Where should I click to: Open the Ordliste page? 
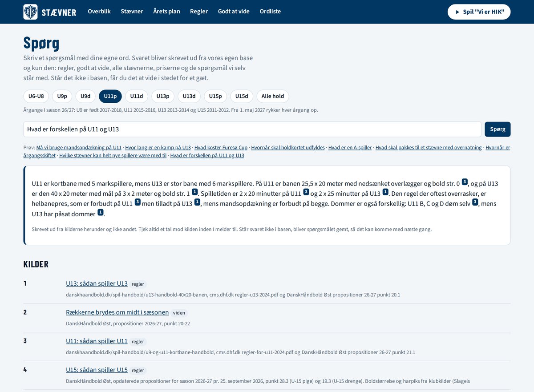[270, 12]
